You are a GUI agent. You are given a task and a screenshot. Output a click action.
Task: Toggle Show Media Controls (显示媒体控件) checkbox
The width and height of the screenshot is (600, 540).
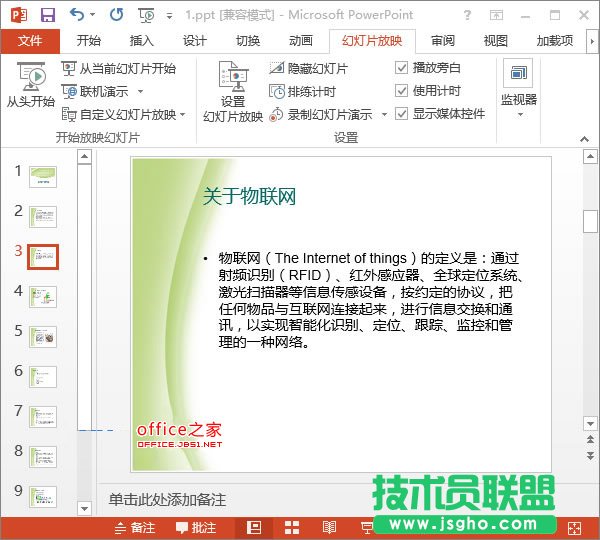click(x=401, y=114)
